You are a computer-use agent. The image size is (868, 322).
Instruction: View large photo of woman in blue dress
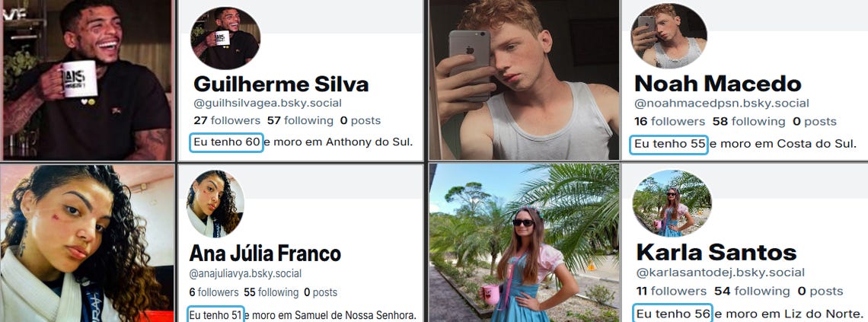click(524, 243)
